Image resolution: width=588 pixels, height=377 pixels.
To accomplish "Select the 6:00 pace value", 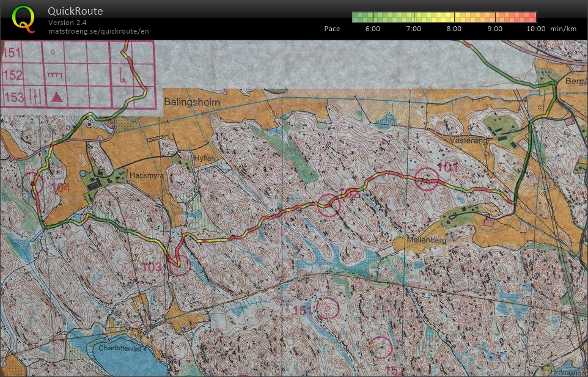I will coord(372,29).
